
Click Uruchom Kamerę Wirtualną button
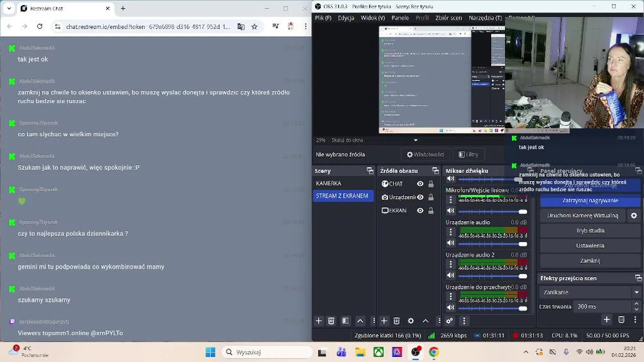point(583,215)
